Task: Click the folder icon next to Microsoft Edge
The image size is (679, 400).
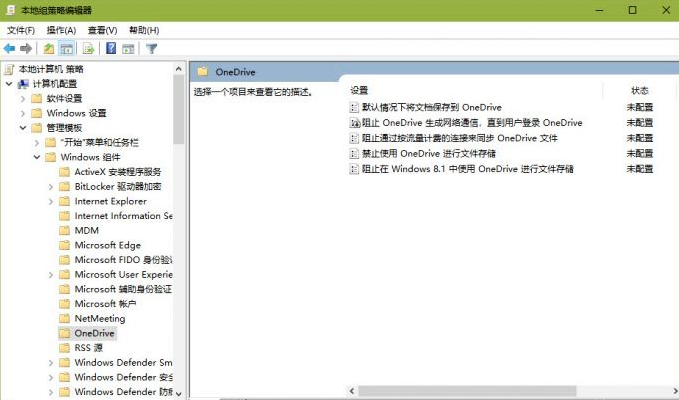Action: 64,245
